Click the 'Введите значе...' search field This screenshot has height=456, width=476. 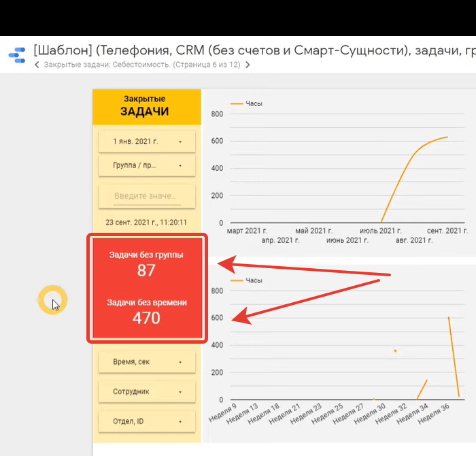(x=147, y=196)
